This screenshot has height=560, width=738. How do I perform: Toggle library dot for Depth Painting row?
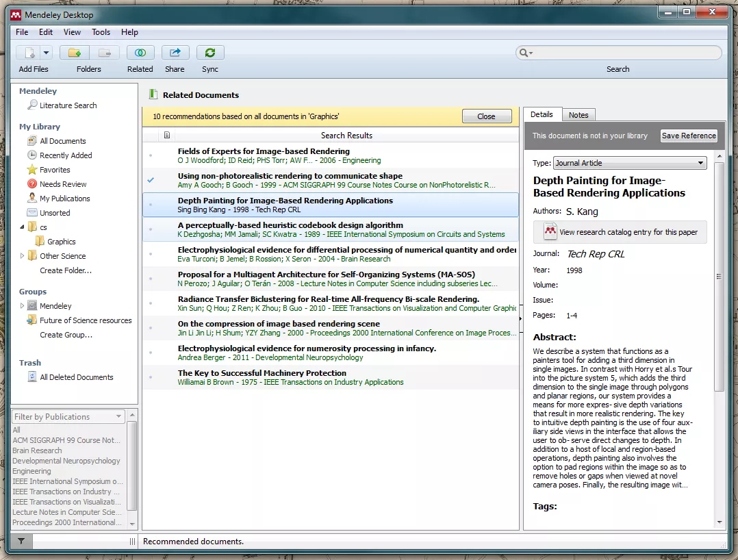click(151, 205)
